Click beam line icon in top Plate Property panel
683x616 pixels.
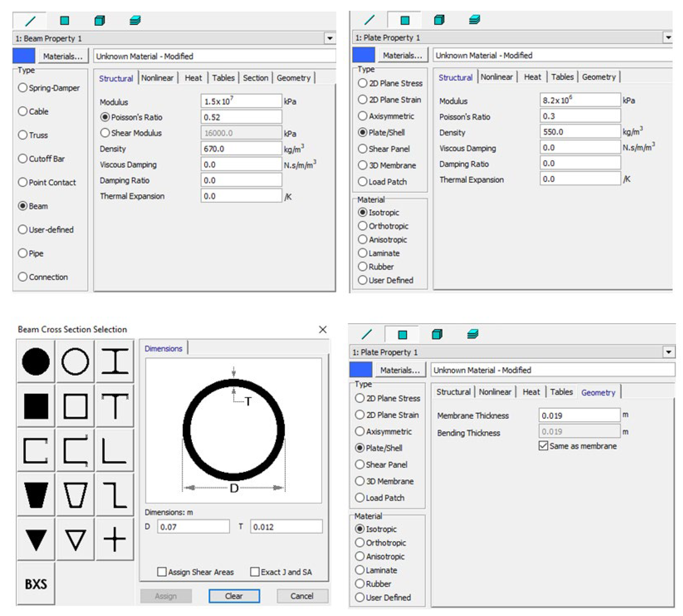coord(369,20)
